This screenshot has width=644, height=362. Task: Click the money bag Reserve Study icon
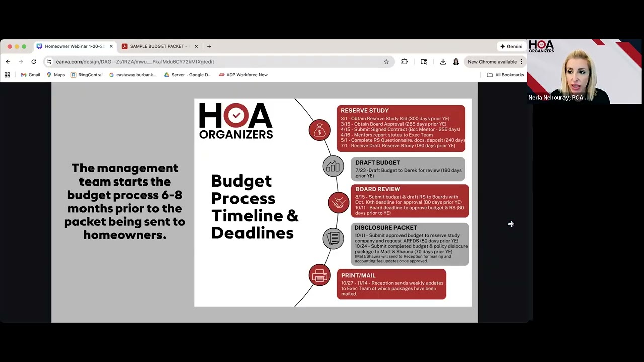coord(319,131)
